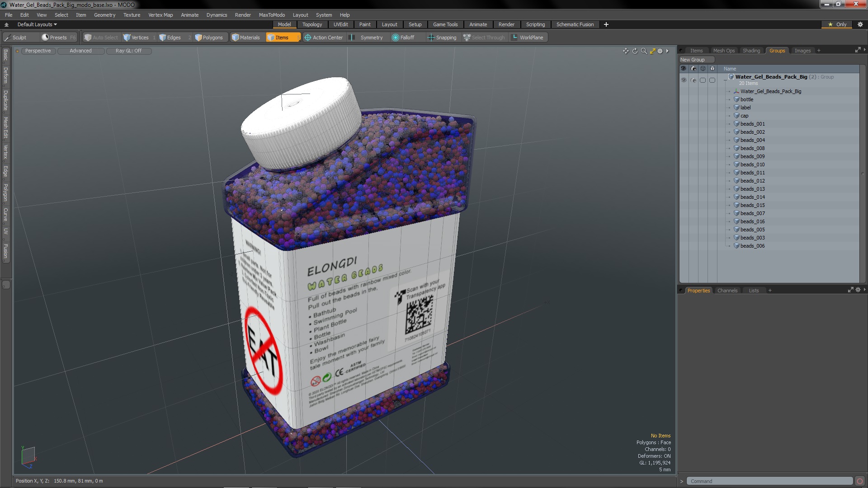Open the Presets browser
The height and width of the screenshot is (488, 868).
coord(59,38)
